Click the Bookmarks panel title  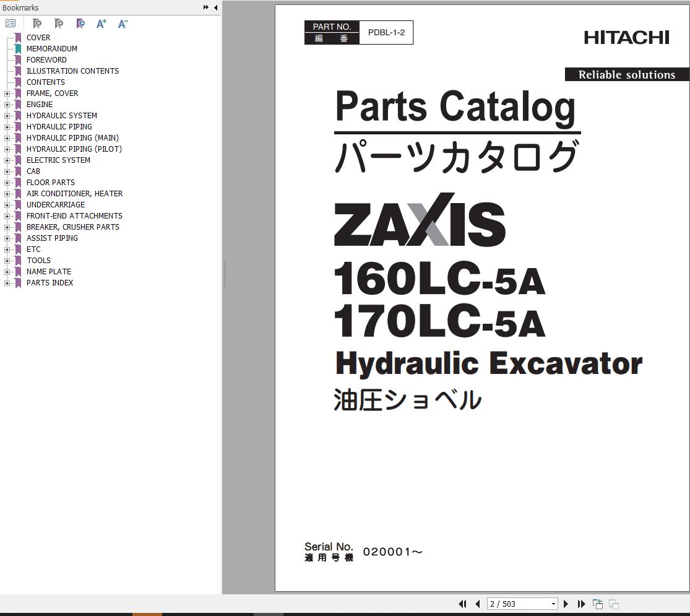pos(20,8)
